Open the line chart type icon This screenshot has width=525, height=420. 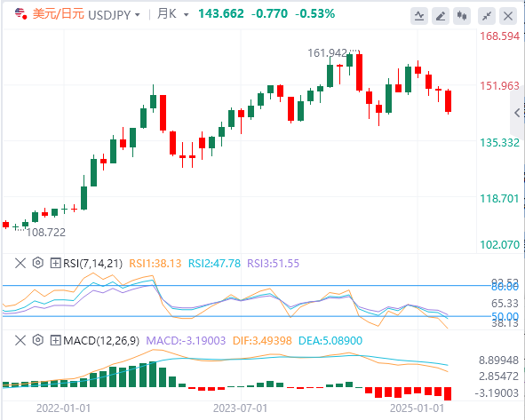(419, 16)
